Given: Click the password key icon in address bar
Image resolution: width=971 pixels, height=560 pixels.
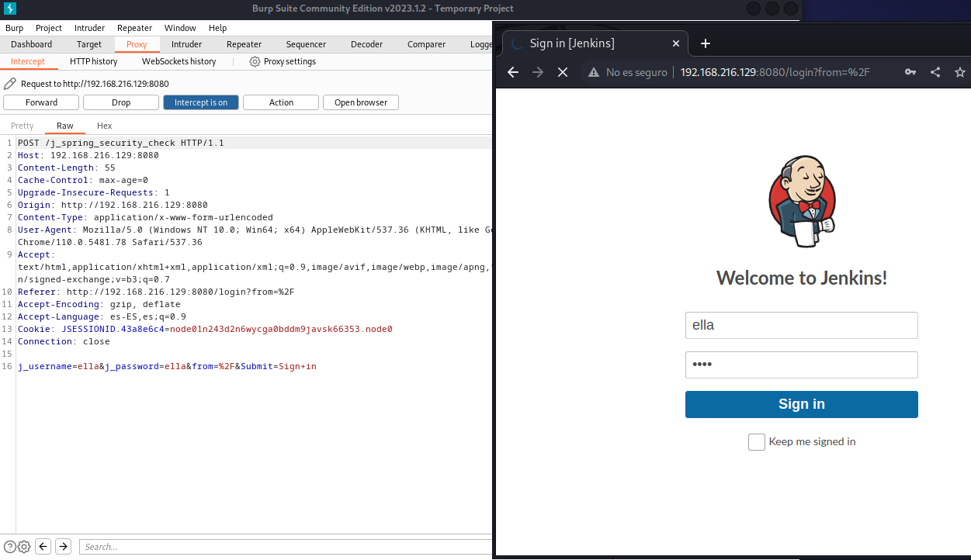Looking at the screenshot, I should (x=910, y=72).
